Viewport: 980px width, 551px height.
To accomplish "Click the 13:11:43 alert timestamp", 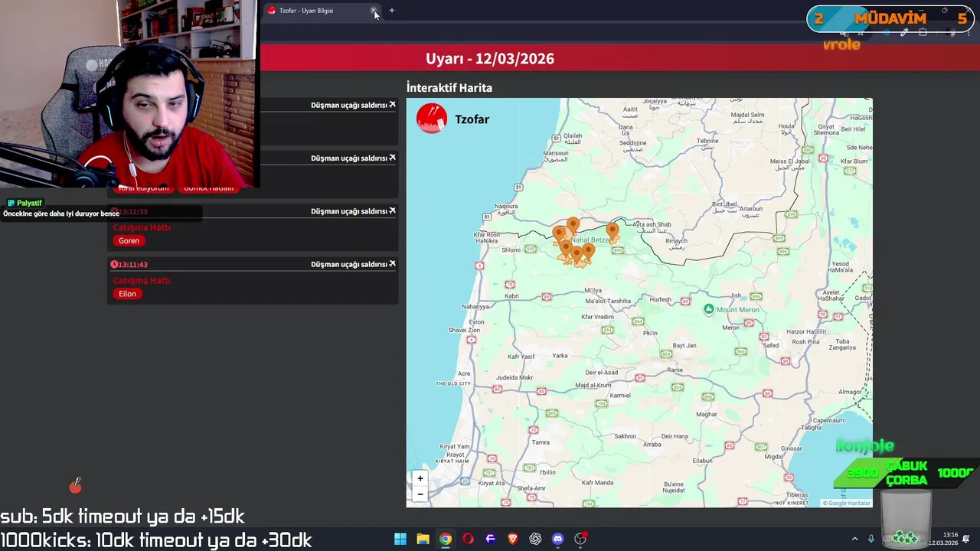I will click(133, 265).
